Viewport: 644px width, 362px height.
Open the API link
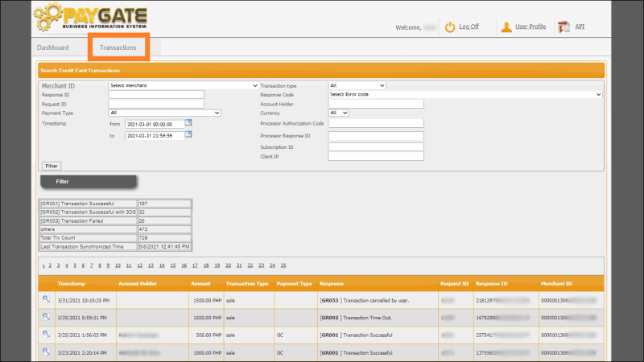580,27
